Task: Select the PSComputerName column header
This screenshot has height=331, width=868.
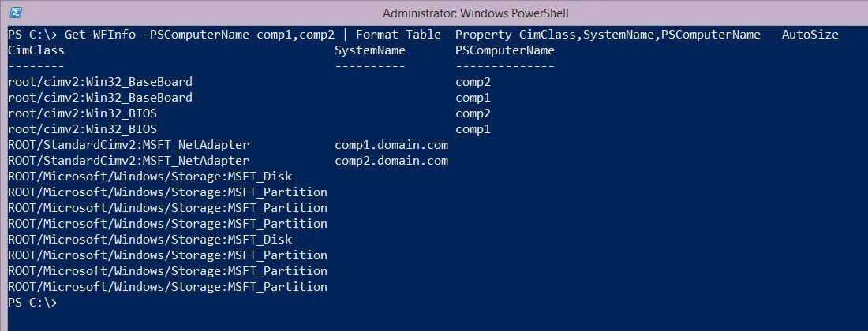Action: [505, 51]
